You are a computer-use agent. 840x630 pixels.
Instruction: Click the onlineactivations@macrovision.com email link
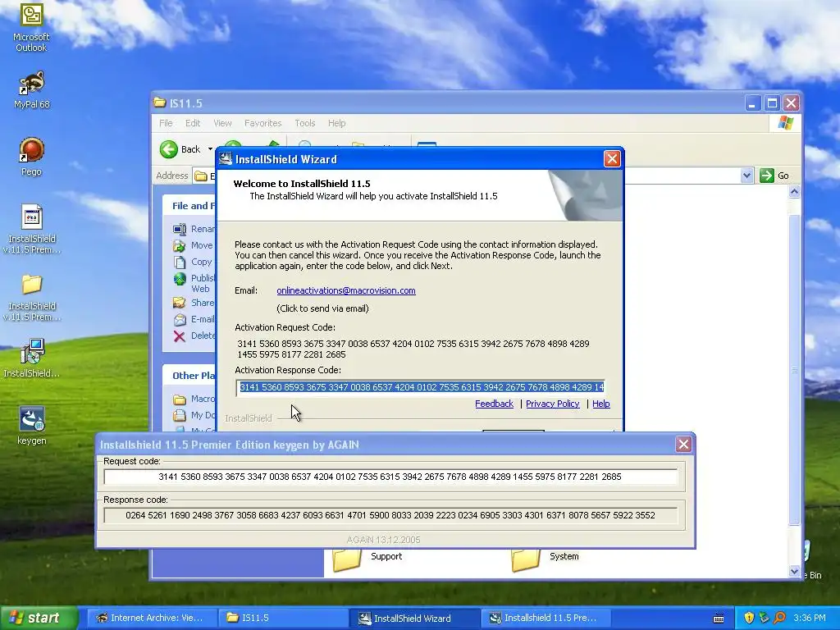pos(346,290)
